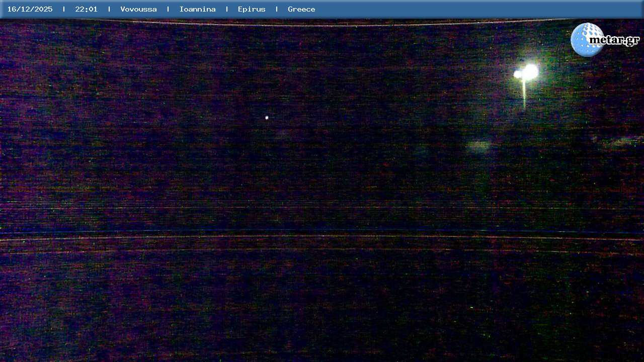644x362 pixels.
Task: Click the separator between Vovoussa and Ioannina
Action: coord(168,9)
